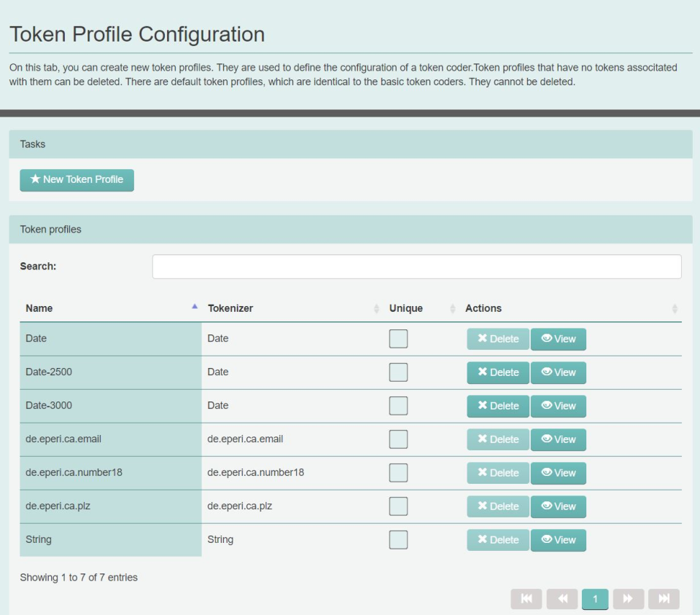700x615 pixels.
Task: View the de.eperi.ca.plz profile
Action: click(x=558, y=506)
